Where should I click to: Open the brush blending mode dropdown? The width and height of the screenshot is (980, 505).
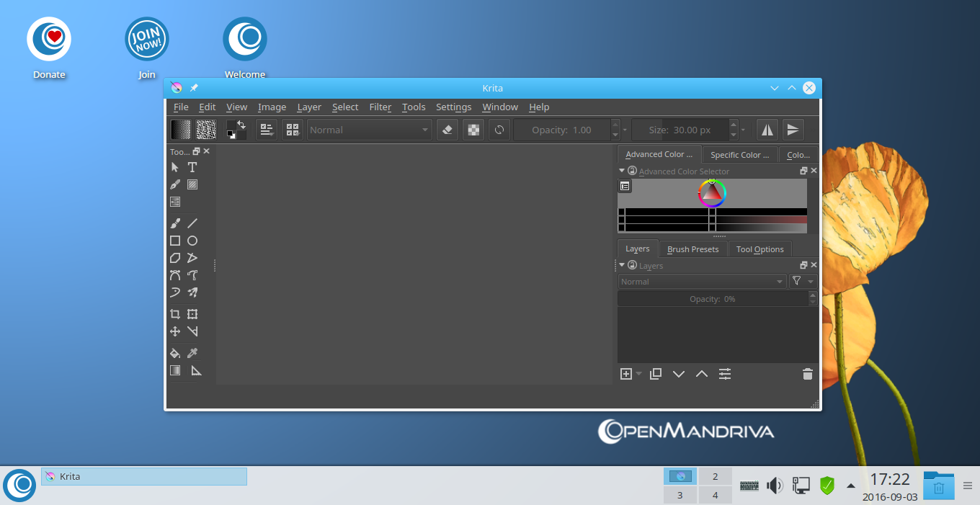pyautogui.click(x=370, y=130)
